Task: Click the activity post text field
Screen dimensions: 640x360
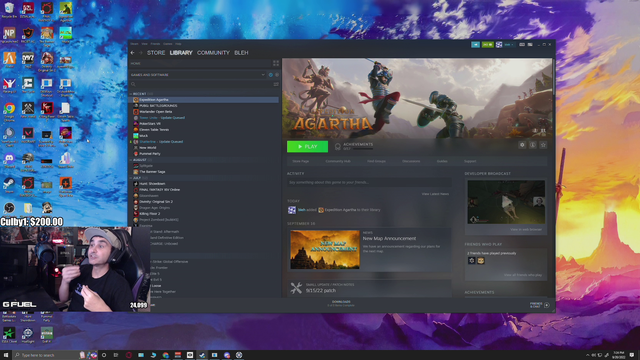Action: click(x=369, y=182)
